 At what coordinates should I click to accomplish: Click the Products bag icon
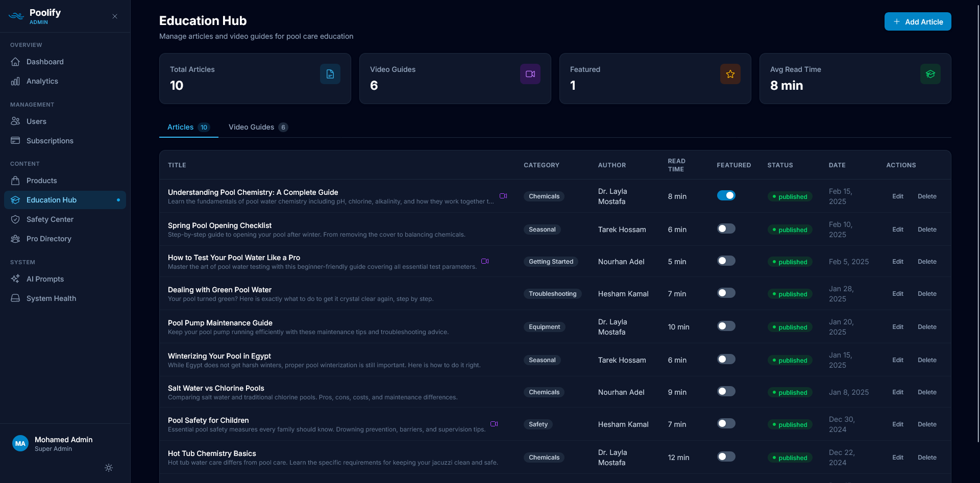pyautogui.click(x=15, y=181)
